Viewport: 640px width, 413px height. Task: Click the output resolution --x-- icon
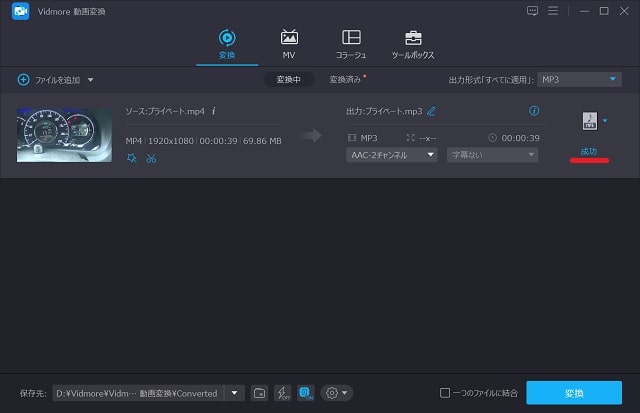(411, 138)
